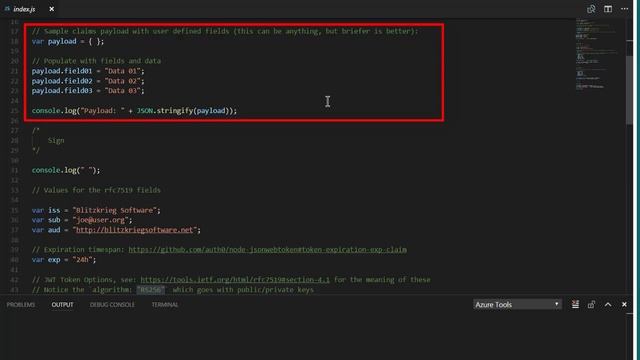Viewport: 640px width, 360px height.
Task: Click the var exp "24h" line
Action: [x=64, y=260]
